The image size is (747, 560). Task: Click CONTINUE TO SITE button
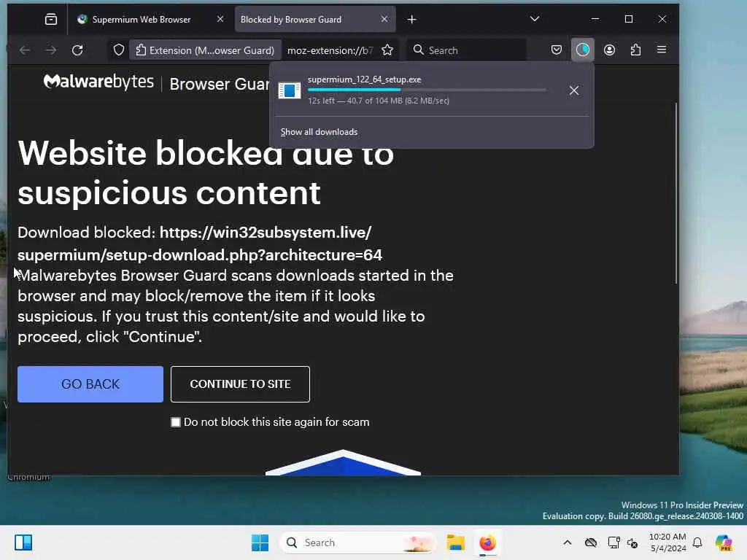click(x=240, y=384)
